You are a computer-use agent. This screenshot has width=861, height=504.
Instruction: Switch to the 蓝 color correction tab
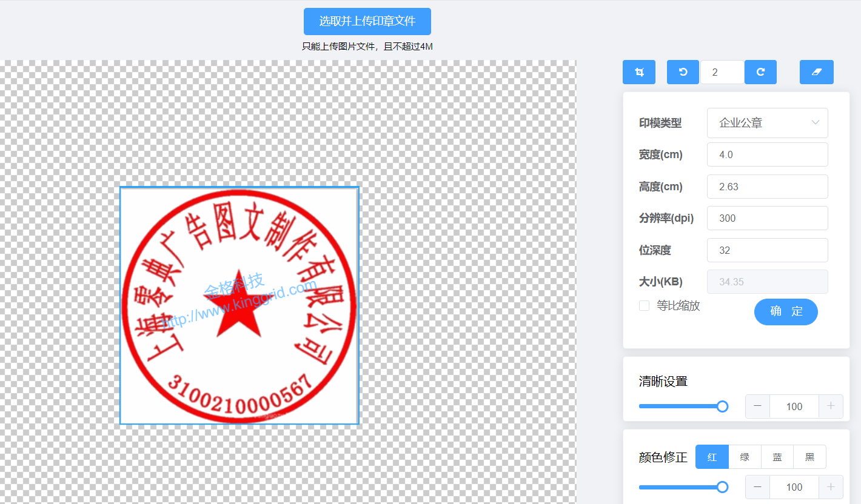777,457
